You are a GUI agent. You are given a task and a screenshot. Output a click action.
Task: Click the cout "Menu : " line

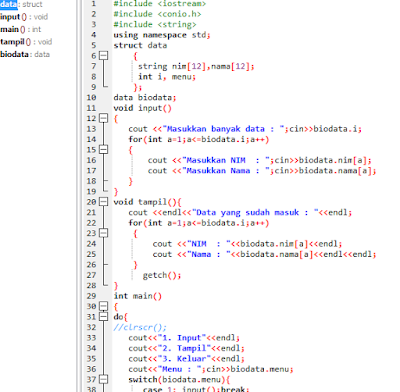coord(211,369)
